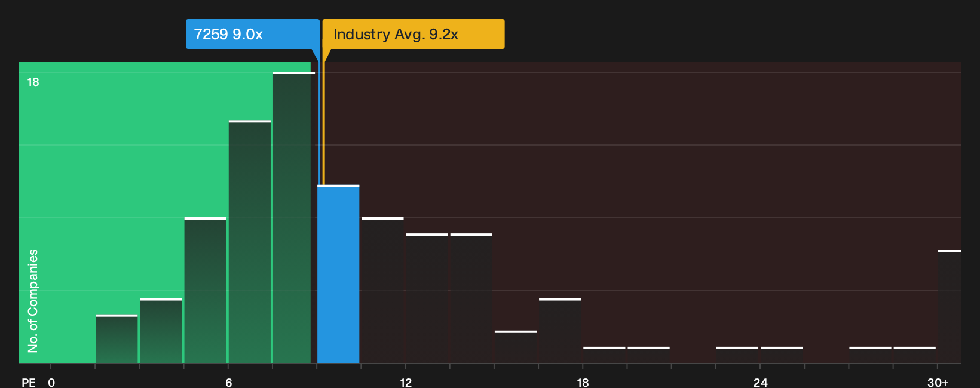Click the blue 7259 9.0x label tag
Viewport: 980px width, 388px height.
click(252, 34)
